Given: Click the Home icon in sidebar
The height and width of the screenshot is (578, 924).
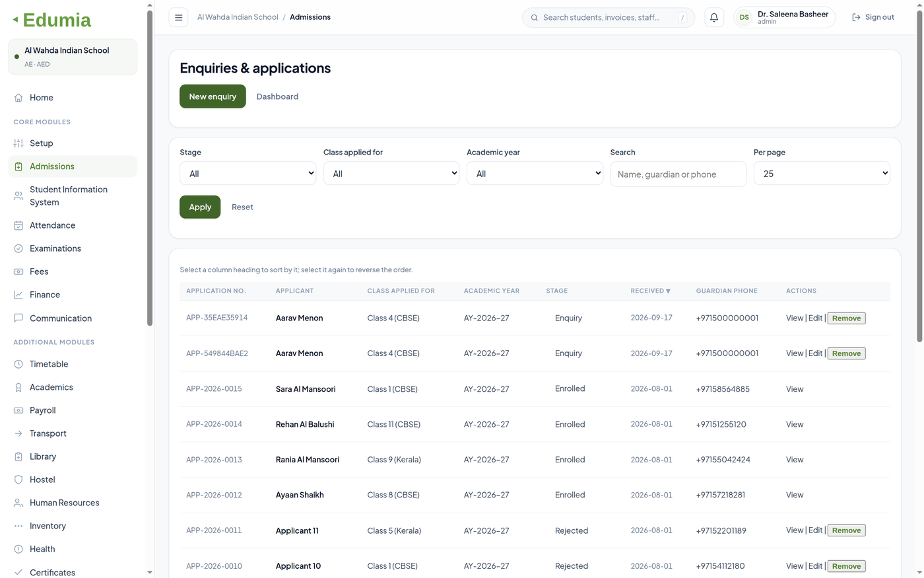Looking at the screenshot, I should point(18,98).
